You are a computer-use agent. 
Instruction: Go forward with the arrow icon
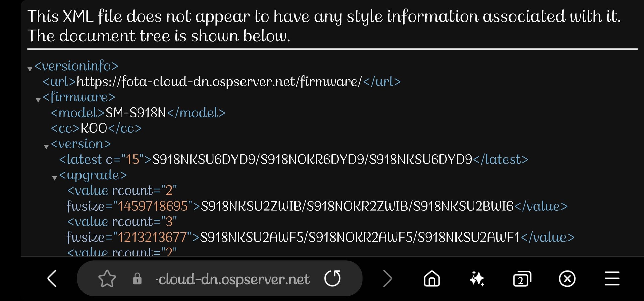(x=387, y=278)
